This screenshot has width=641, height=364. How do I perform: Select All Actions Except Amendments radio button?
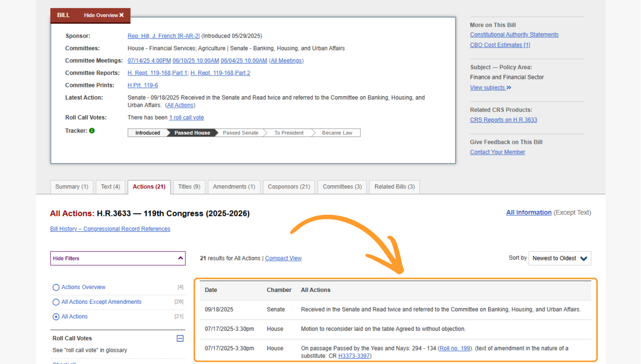[56, 302]
